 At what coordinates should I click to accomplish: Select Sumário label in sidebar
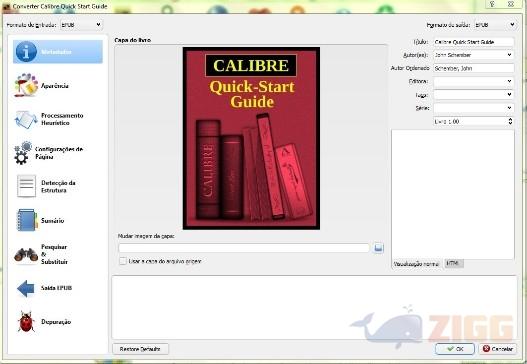click(x=52, y=220)
